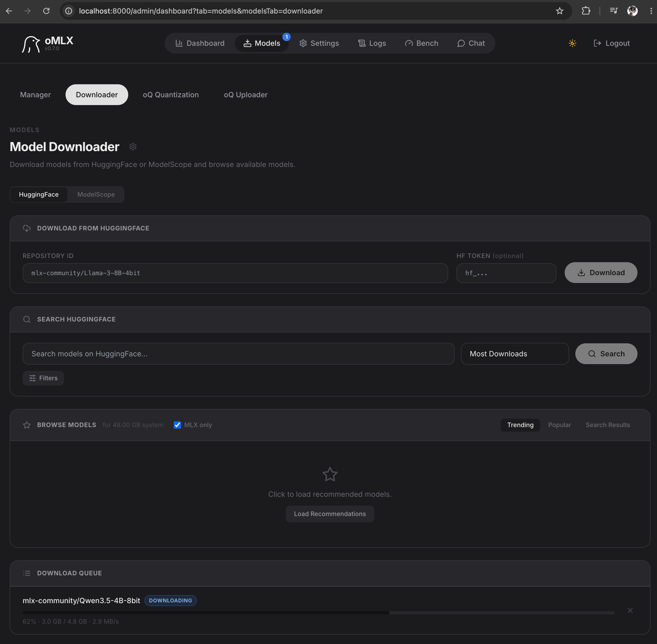Switch source to ModelScope
Image resolution: width=657 pixels, height=644 pixels.
coord(96,195)
